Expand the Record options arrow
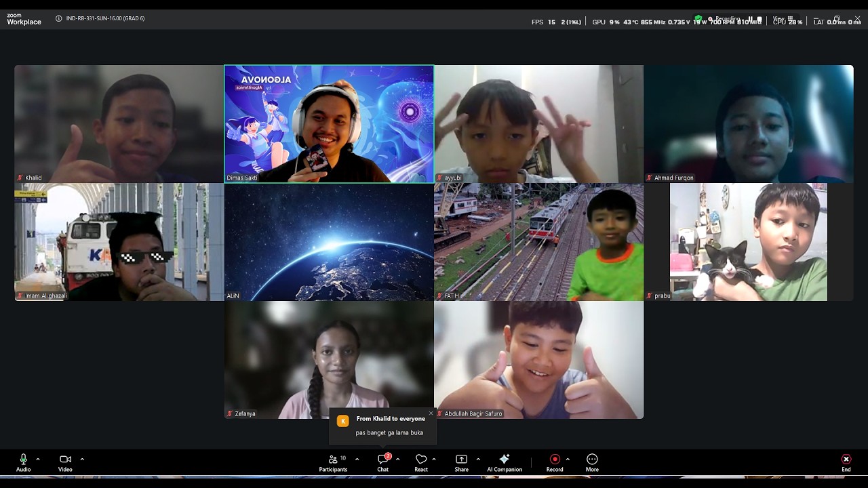This screenshot has height=488, width=868. 568,459
